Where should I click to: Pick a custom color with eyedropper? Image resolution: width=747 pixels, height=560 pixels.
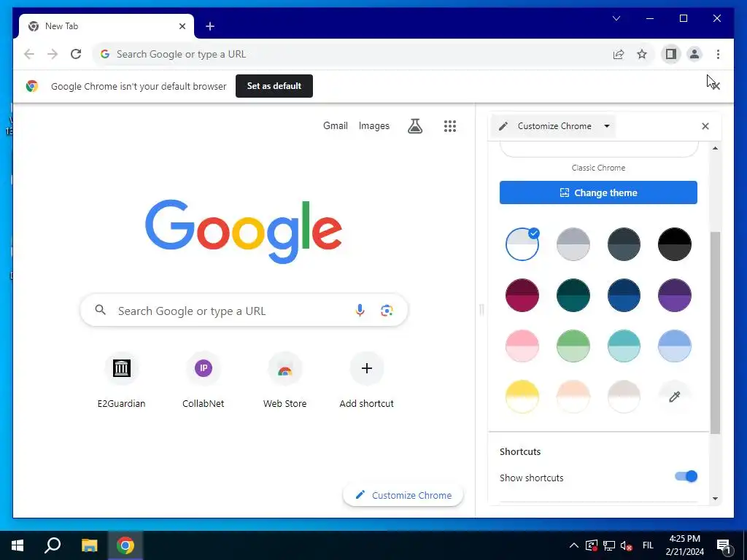(x=675, y=397)
